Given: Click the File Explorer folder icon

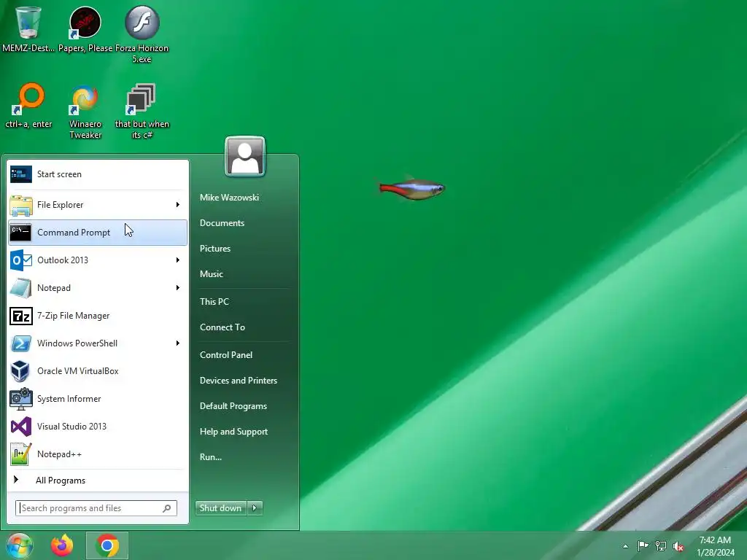Looking at the screenshot, I should coord(21,205).
